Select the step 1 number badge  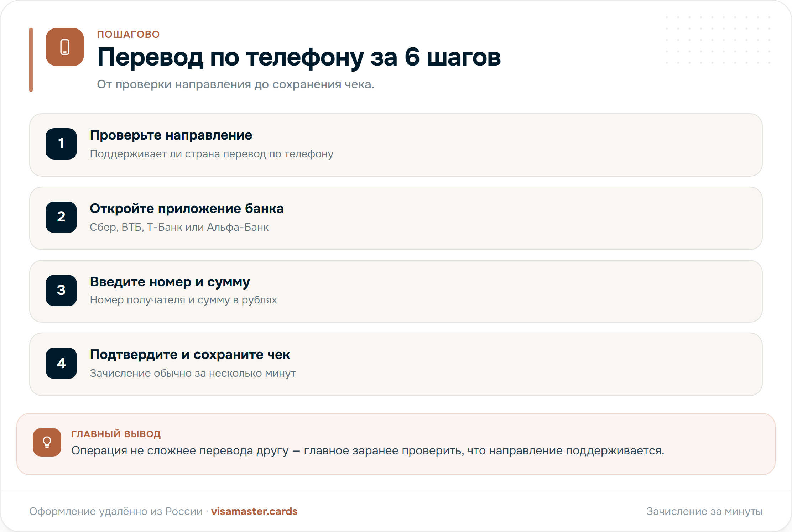tap(61, 144)
